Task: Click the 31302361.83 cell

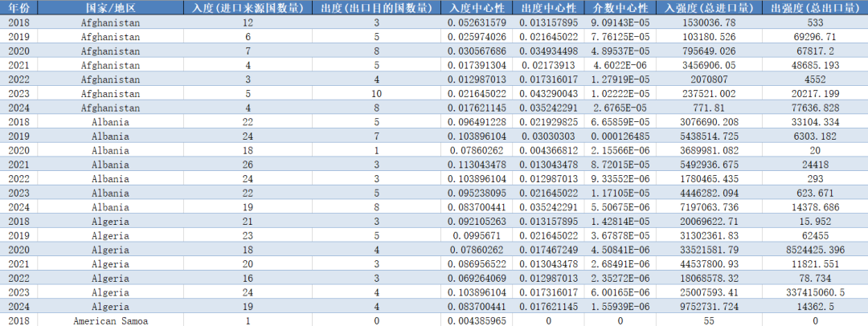Action: click(x=709, y=236)
